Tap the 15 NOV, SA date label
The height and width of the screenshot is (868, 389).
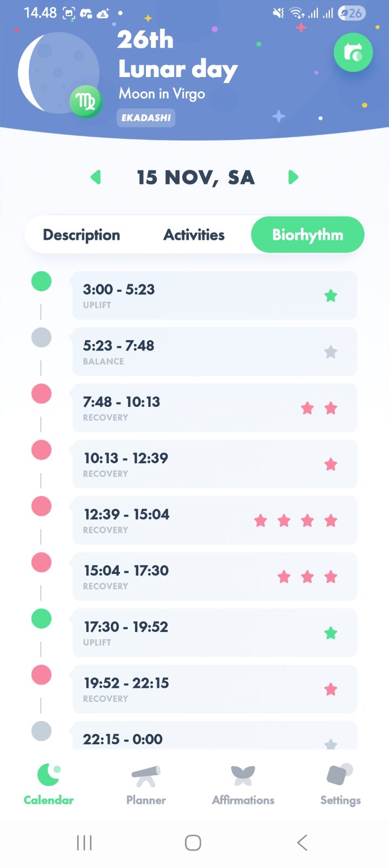click(x=195, y=177)
